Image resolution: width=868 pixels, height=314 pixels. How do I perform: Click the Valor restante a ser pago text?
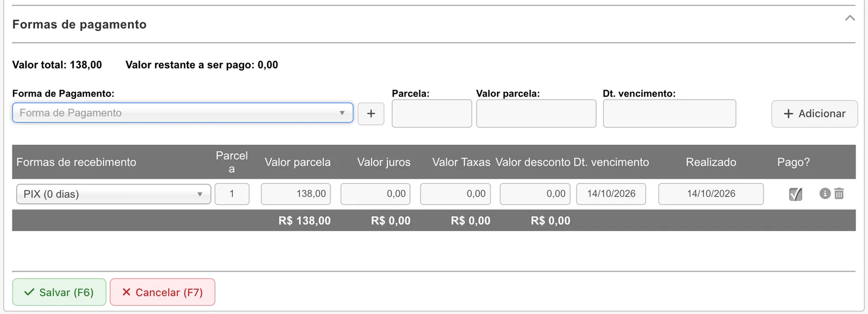click(x=202, y=65)
